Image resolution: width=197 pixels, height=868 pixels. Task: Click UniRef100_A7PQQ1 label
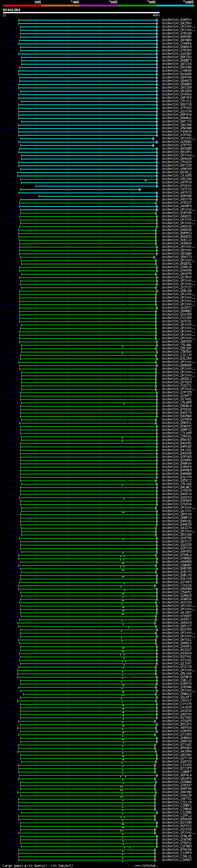176,135
